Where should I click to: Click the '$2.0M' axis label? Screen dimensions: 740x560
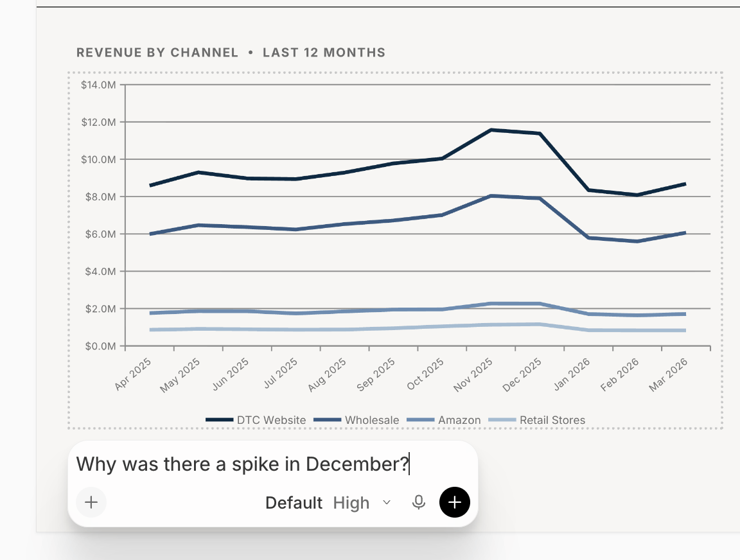[x=100, y=308]
